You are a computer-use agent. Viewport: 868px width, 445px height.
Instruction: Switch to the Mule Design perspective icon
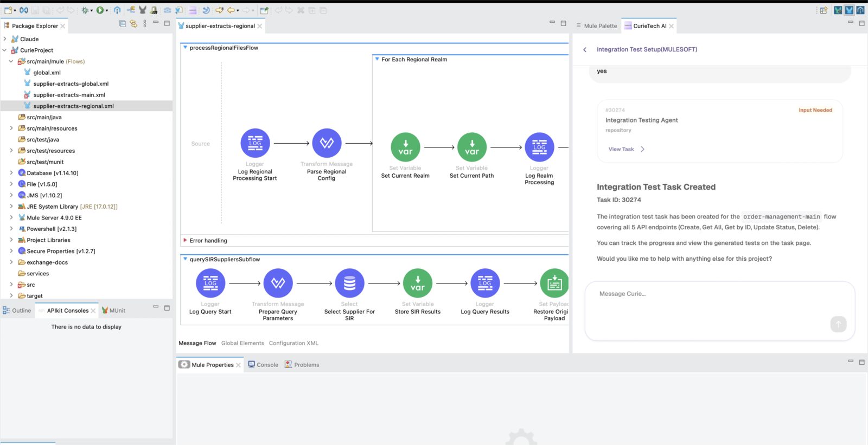[x=849, y=10]
